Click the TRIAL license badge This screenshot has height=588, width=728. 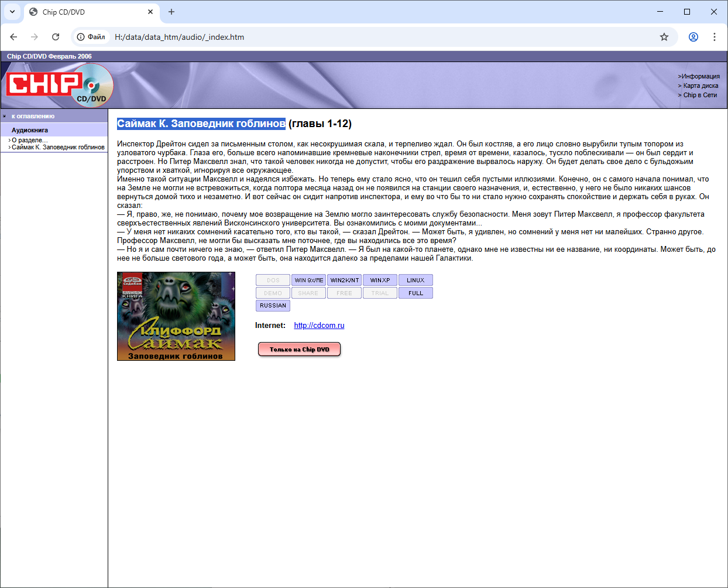pos(380,293)
